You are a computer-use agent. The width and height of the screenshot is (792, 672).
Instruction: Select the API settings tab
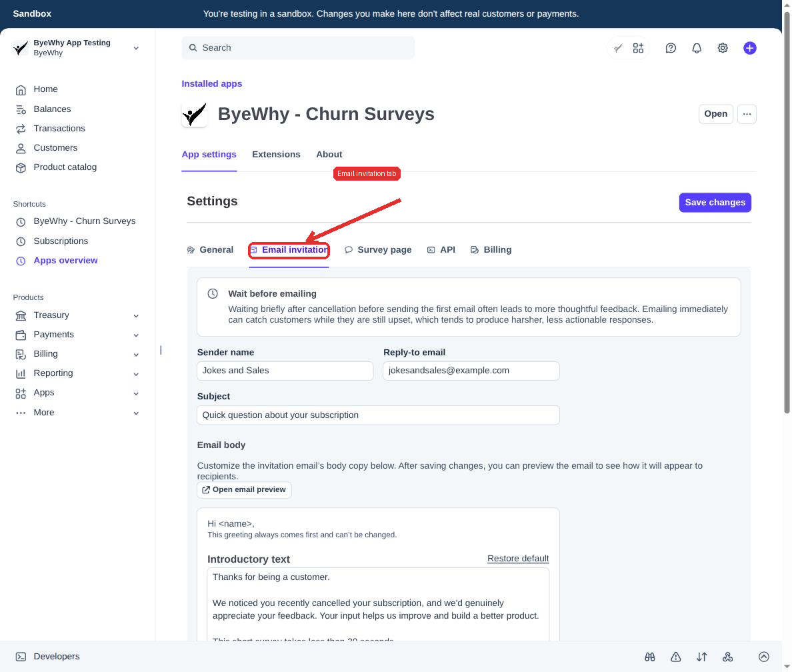point(441,250)
